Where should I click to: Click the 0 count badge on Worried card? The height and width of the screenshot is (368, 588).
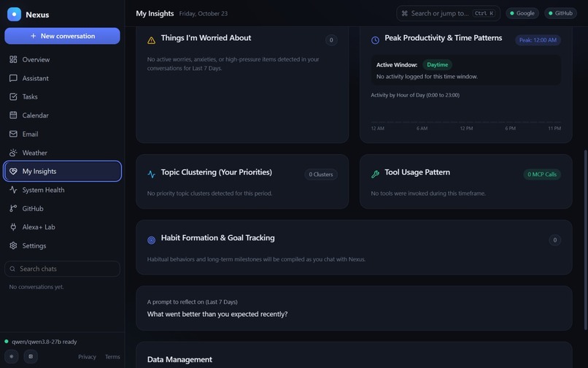331,40
